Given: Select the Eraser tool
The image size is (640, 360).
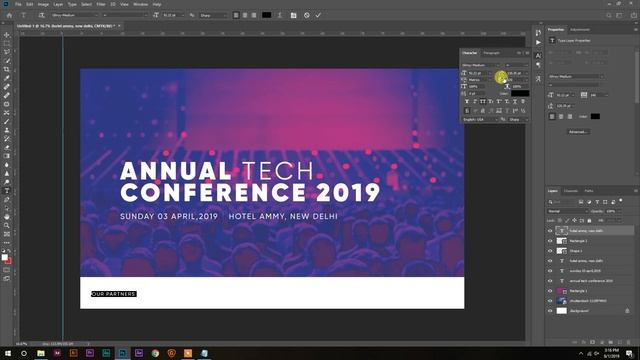Looking at the screenshot, I should 7,147.
